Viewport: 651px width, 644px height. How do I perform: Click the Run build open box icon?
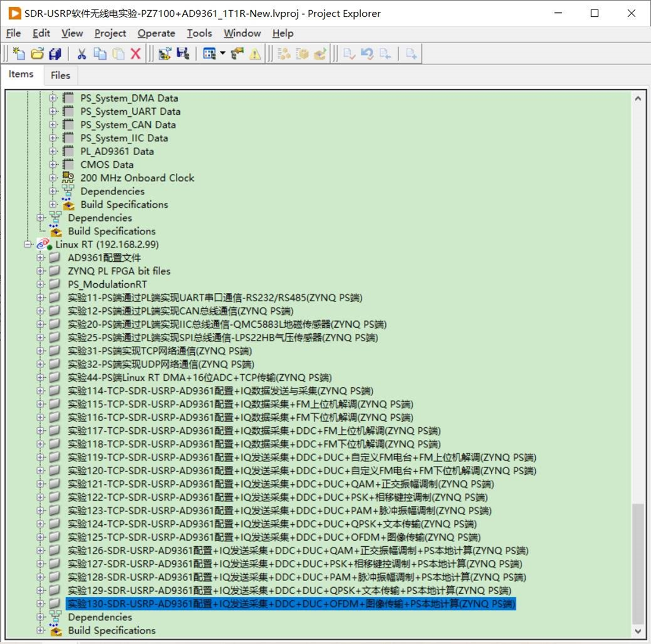pyautogui.click(x=320, y=53)
